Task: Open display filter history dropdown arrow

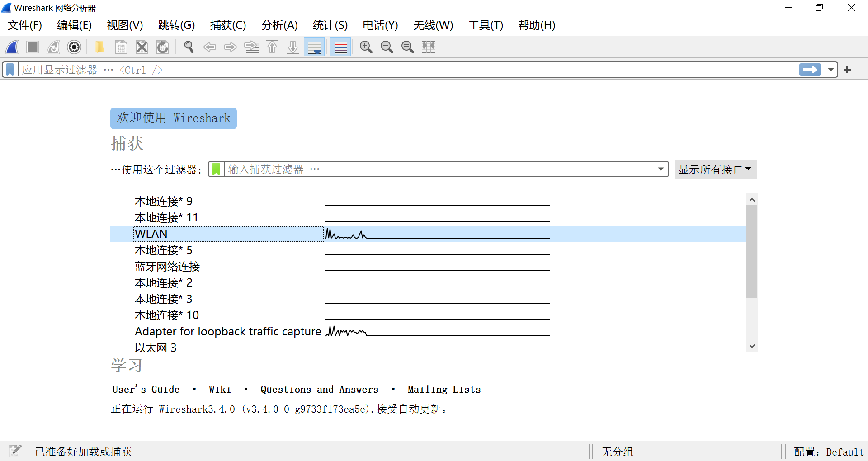Action: [x=831, y=70]
